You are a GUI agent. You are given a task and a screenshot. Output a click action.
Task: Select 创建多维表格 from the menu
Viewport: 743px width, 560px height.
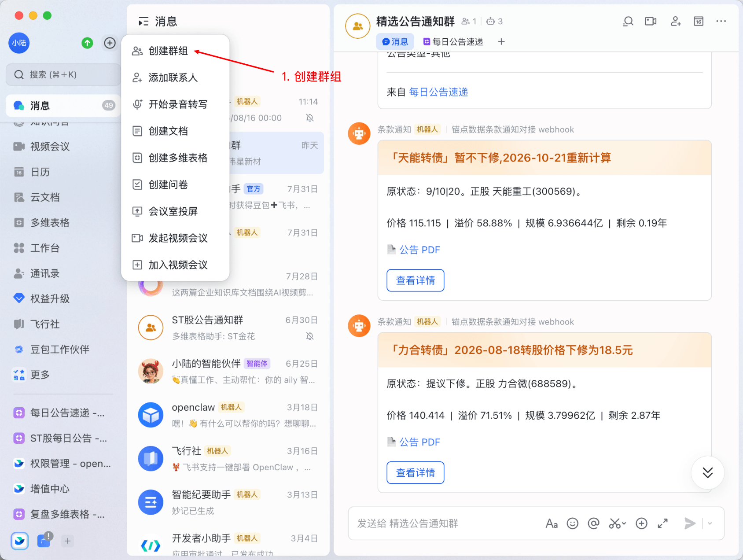coord(175,158)
